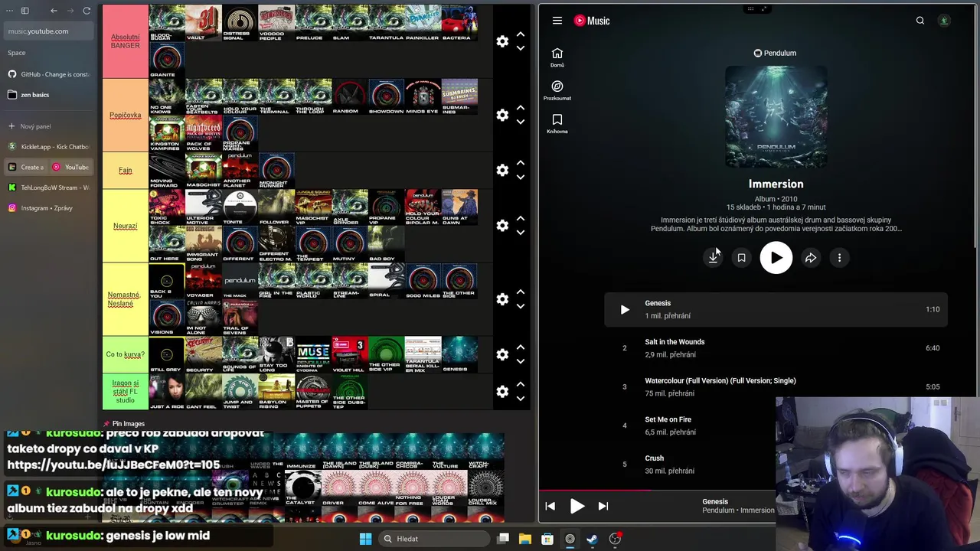Switch to the TehLongBoW Stream tab
The image size is (980, 551).
pos(49,187)
